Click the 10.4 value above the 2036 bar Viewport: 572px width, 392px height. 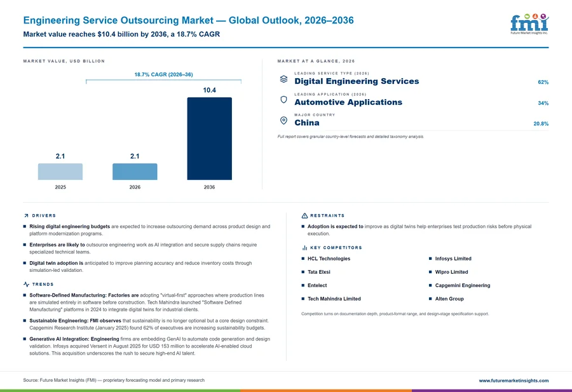[x=209, y=90]
